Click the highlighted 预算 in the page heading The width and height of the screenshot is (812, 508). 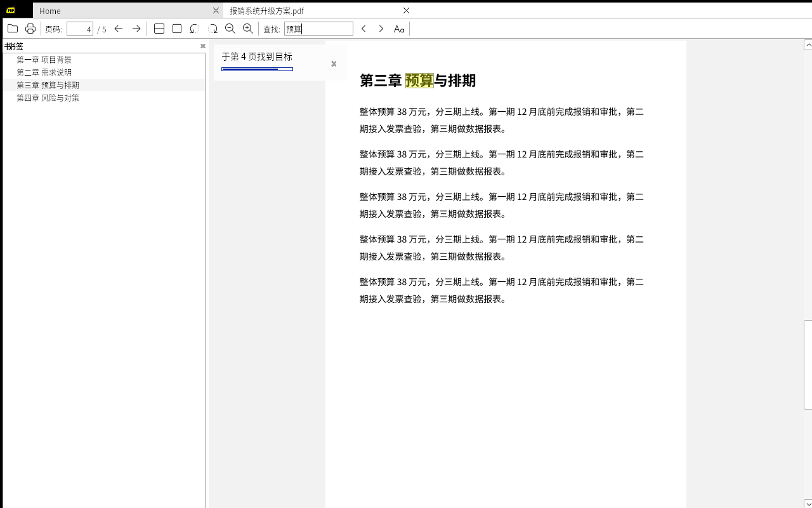419,81
